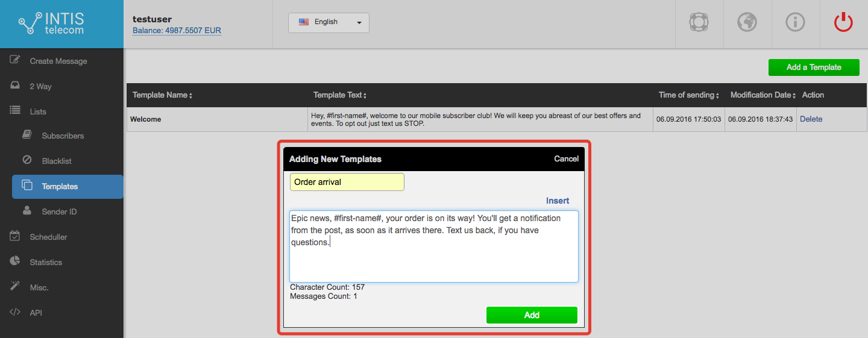This screenshot has height=338, width=868.
Task: Click the Sender ID person icon
Action: (x=27, y=211)
